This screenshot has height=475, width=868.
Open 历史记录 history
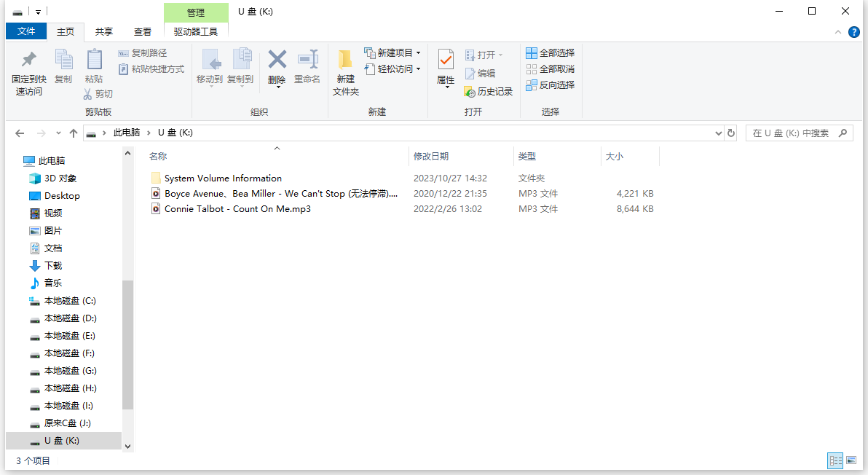tap(488, 92)
